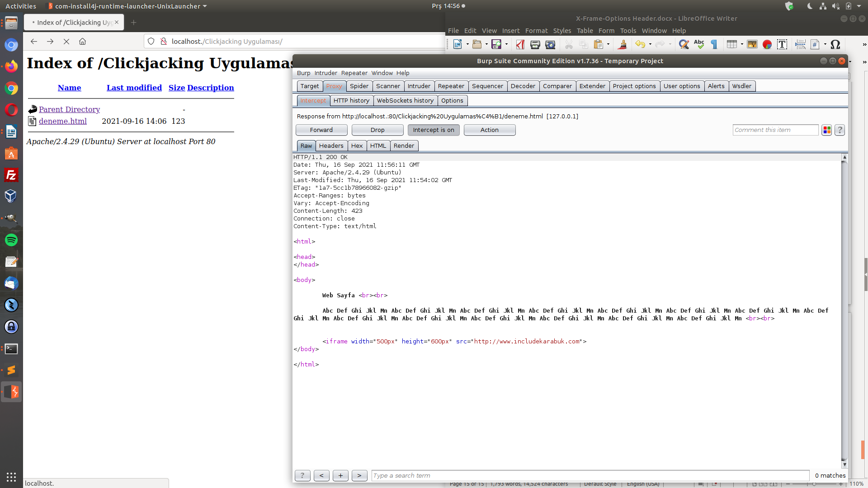Run spelling check Abc icon in Writer
Image resolution: width=868 pixels, height=488 pixels.
coord(699,44)
